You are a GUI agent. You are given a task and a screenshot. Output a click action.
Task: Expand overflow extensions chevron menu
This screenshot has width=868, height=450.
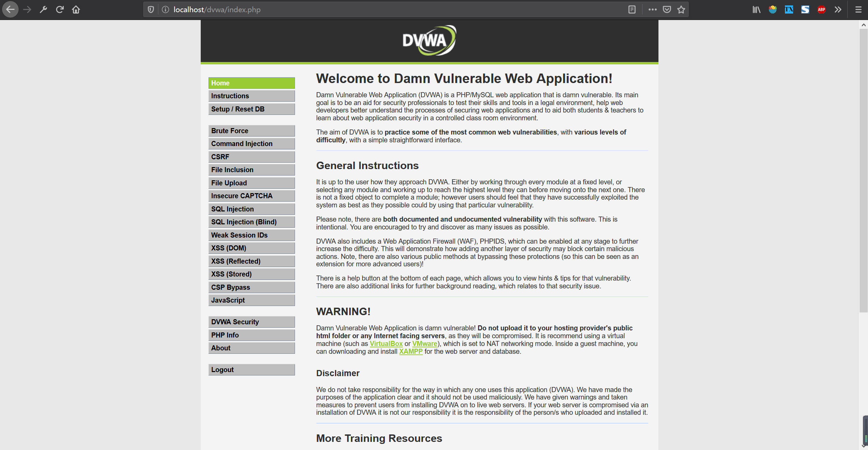click(x=838, y=9)
